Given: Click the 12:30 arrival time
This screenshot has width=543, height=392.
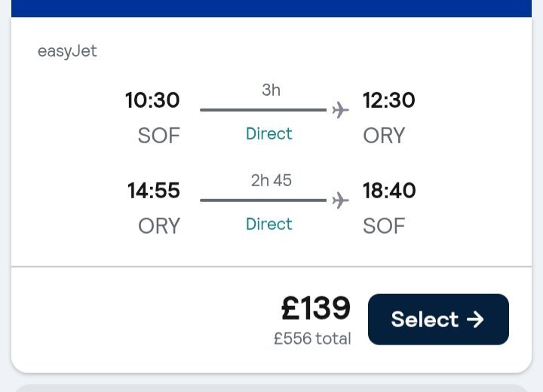Looking at the screenshot, I should 388,100.
